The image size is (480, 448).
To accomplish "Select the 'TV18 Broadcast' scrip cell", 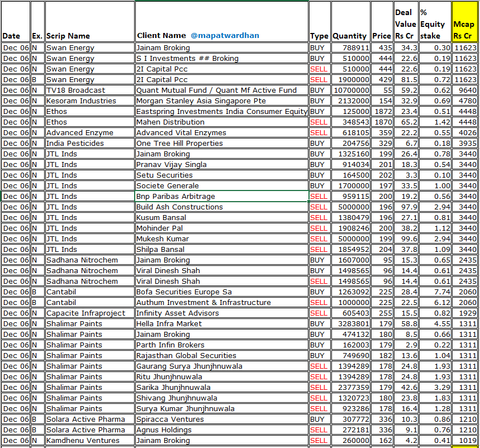I will (x=90, y=90).
